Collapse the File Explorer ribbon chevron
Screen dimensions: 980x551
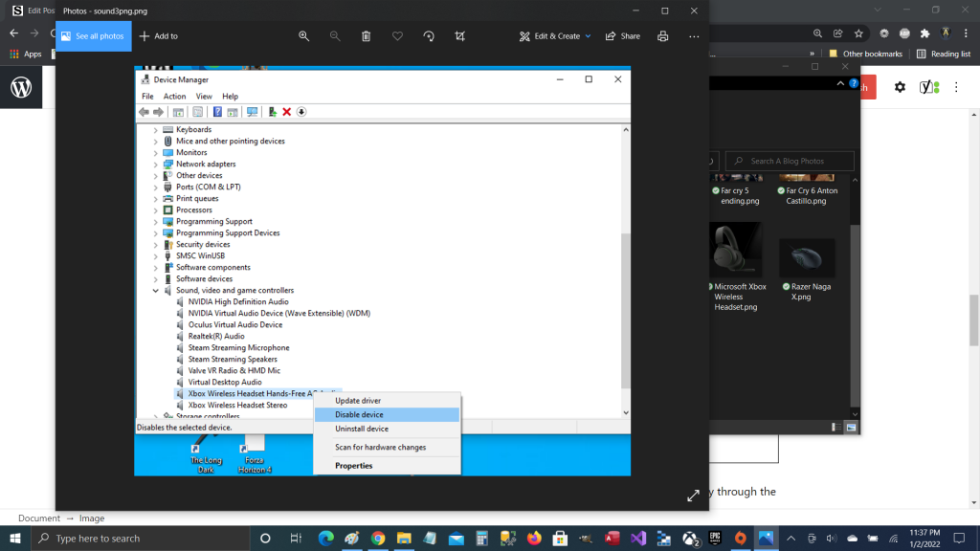tap(840, 83)
